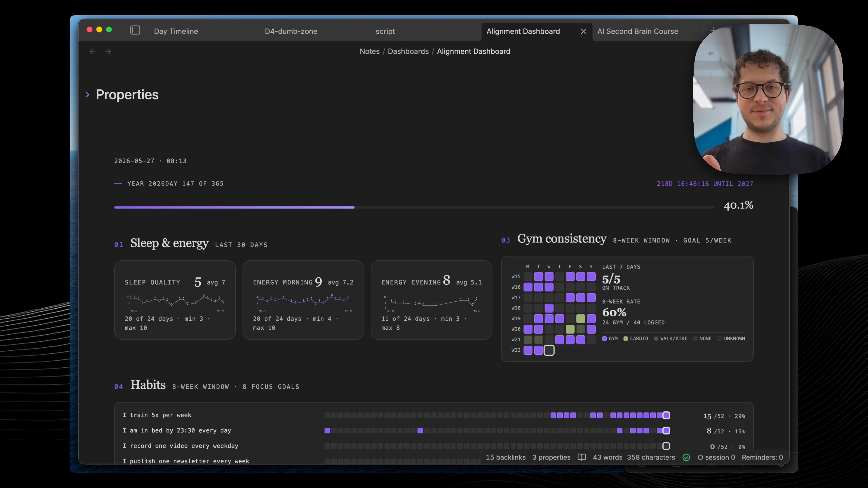868x488 pixels.
Task: Click the Sleep Quality sparkline chart
Action: click(x=176, y=303)
